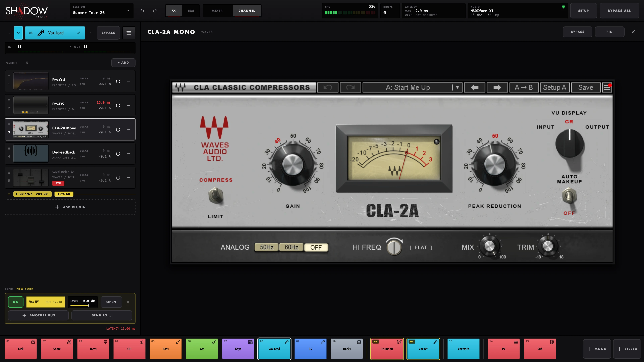The image size is (644, 362).
Task: Click the Vox Lead channel tile microphone icon
Action: (286, 342)
